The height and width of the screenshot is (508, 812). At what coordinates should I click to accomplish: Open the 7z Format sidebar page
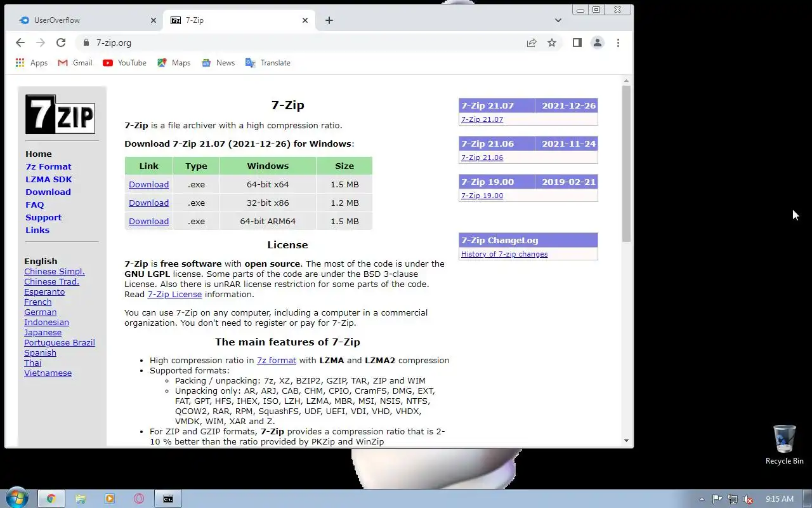click(x=48, y=166)
